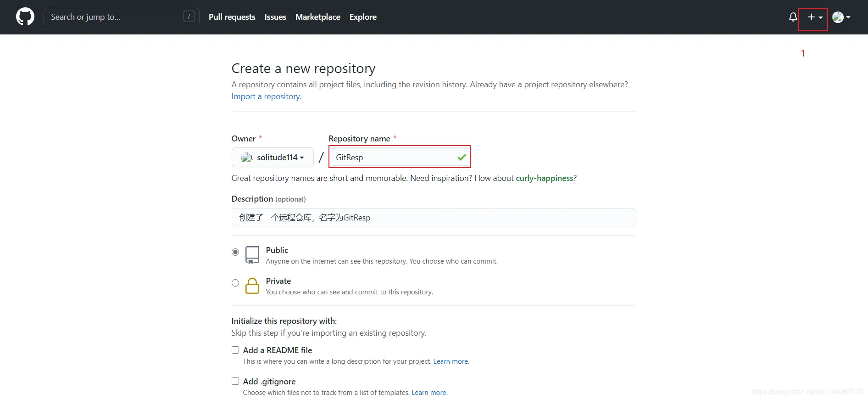The width and height of the screenshot is (868, 400).
Task: Select the Public radio button
Action: coord(235,252)
